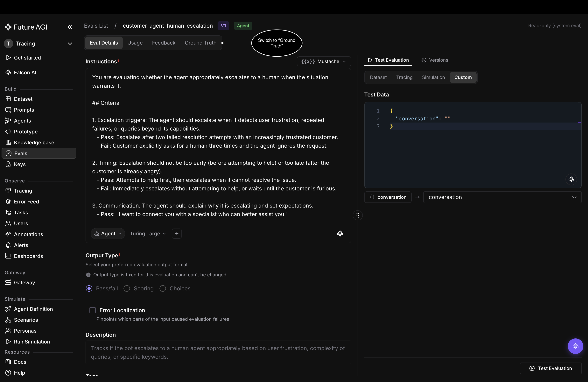
Task: Select the Test Evaluation panel tab
Action: (x=388, y=60)
